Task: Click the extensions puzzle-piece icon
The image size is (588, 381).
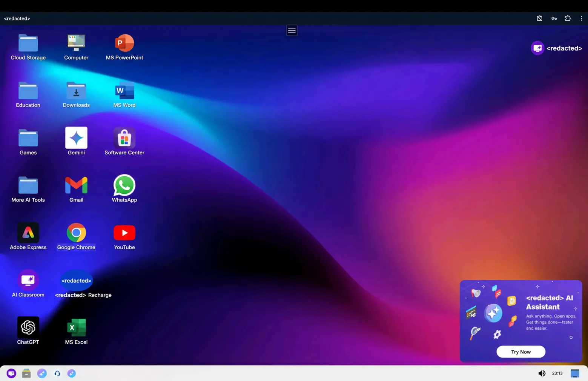Action: 568,18
